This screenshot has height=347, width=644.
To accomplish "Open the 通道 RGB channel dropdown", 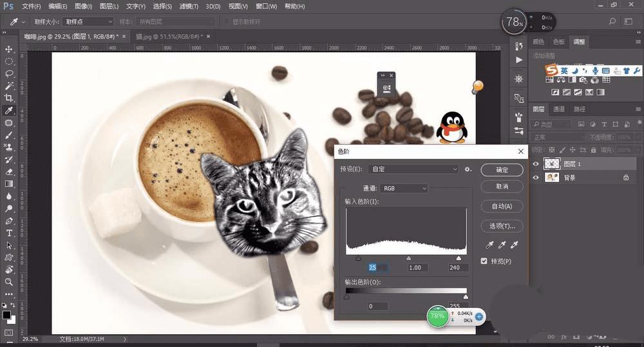I will click(404, 188).
